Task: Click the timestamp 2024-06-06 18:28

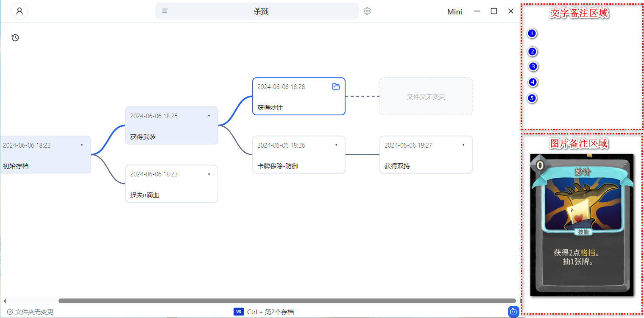Action: click(x=281, y=86)
